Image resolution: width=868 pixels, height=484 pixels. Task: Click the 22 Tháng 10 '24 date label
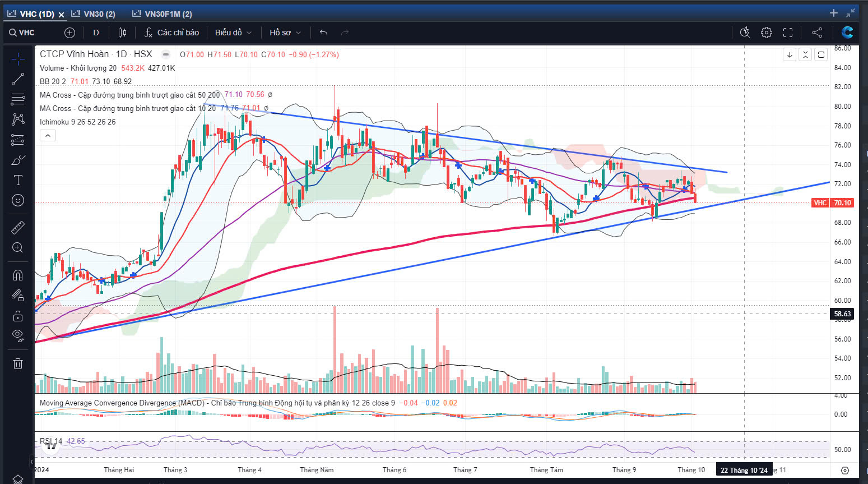tap(744, 470)
